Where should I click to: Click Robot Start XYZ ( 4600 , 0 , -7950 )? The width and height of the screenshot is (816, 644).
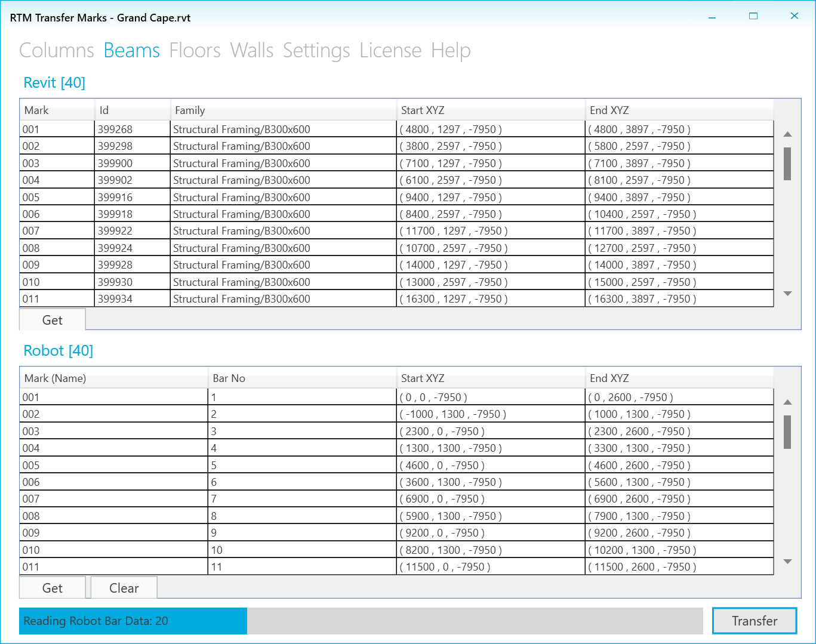tap(491, 466)
